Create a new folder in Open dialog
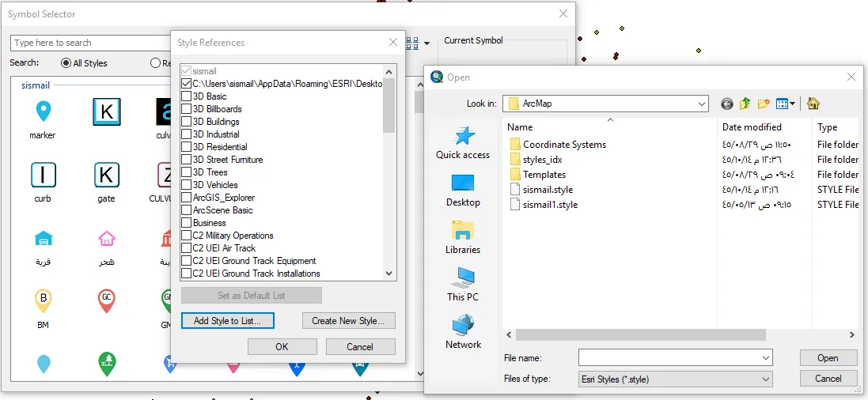Image resolution: width=868 pixels, height=400 pixels. point(764,104)
